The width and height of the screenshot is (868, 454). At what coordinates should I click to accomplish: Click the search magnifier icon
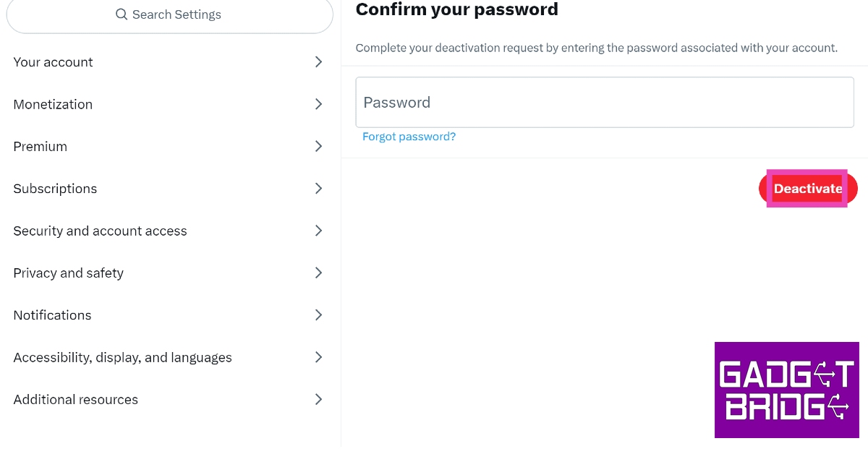(122, 14)
